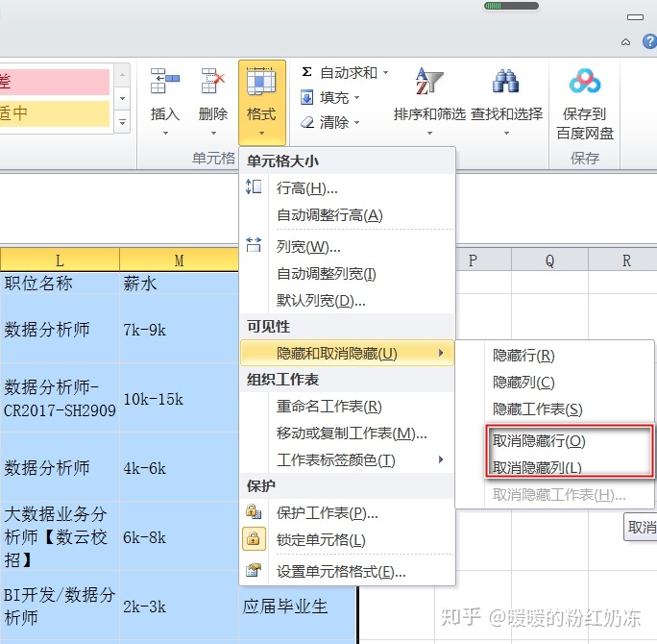Screen dimensions: 657x644
Task: Expand the cell styles gallery more button
Action: coord(122,122)
